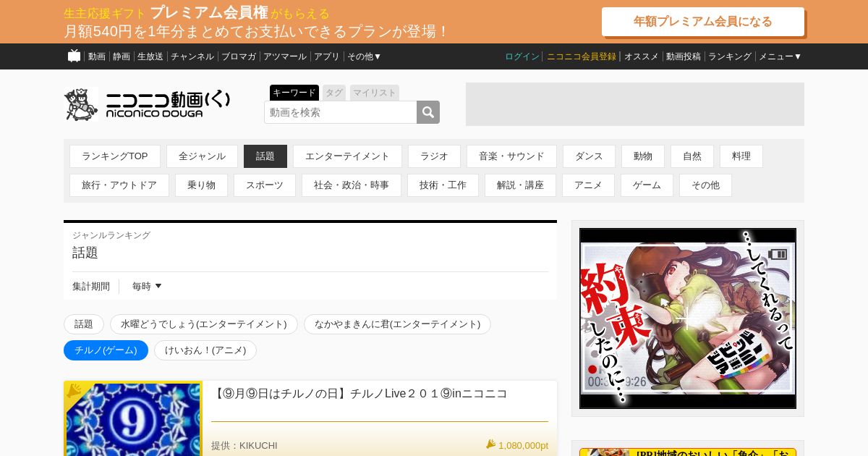Expand the メニュー▼ dropdown

click(780, 56)
